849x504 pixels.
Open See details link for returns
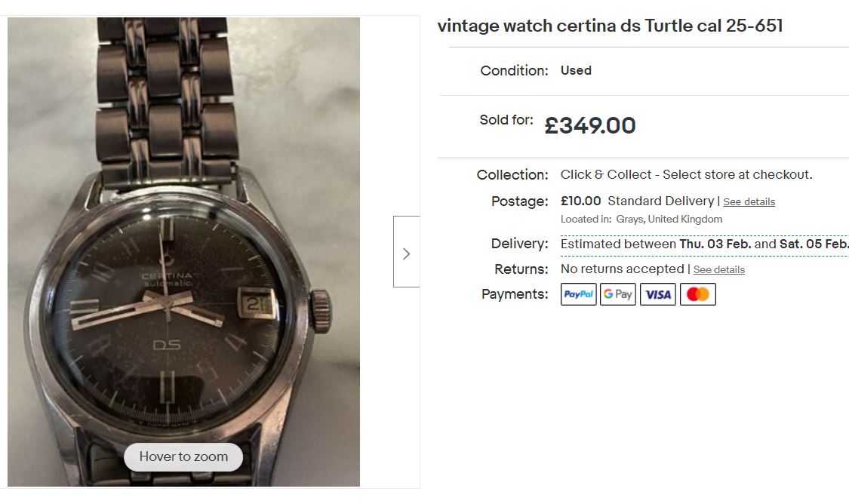(718, 270)
